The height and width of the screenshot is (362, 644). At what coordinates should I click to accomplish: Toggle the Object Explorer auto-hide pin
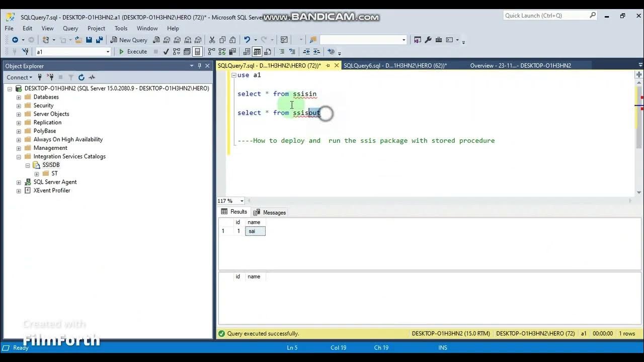coord(199,66)
